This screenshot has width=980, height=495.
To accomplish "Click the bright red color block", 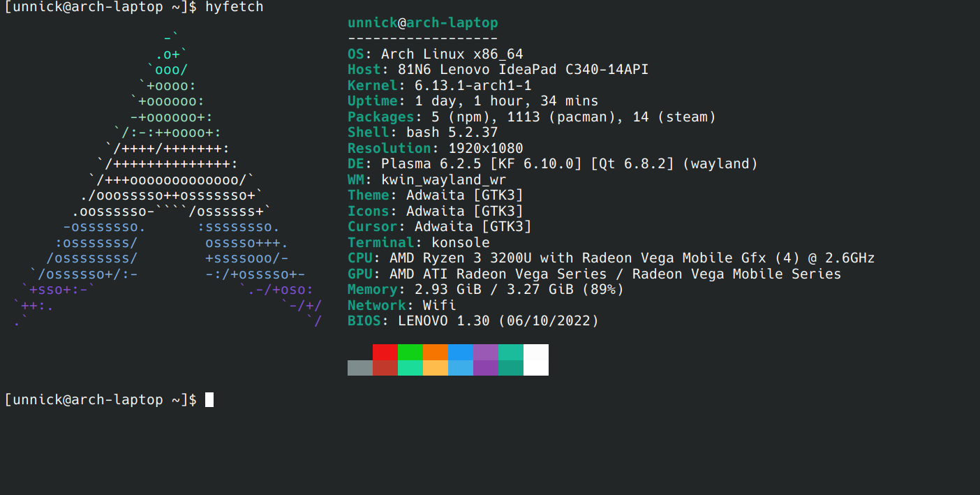I will 385,352.
